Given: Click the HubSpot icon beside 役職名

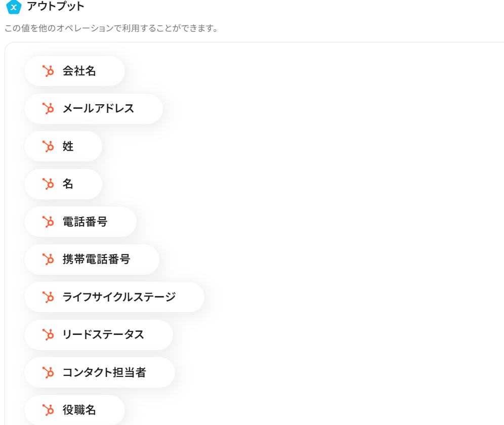Looking at the screenshot, I should (x=48, y=410).
